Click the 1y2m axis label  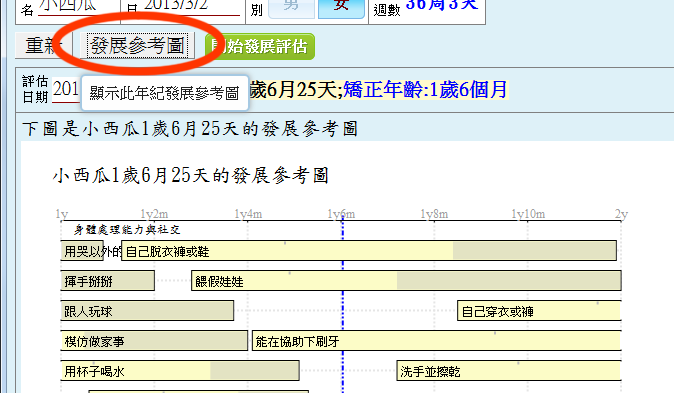pos(154,214)
